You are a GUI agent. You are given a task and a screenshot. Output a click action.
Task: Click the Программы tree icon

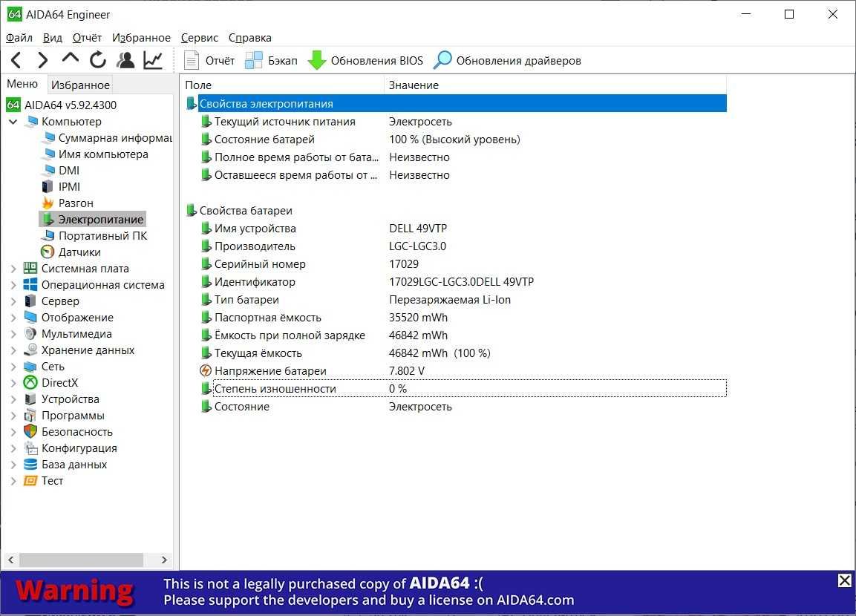click(30, 415)
